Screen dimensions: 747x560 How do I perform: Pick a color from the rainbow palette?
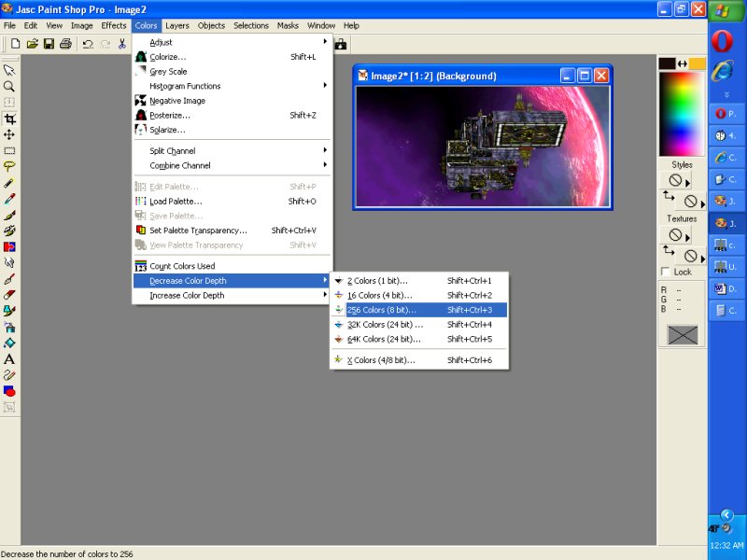click(682, 114)
